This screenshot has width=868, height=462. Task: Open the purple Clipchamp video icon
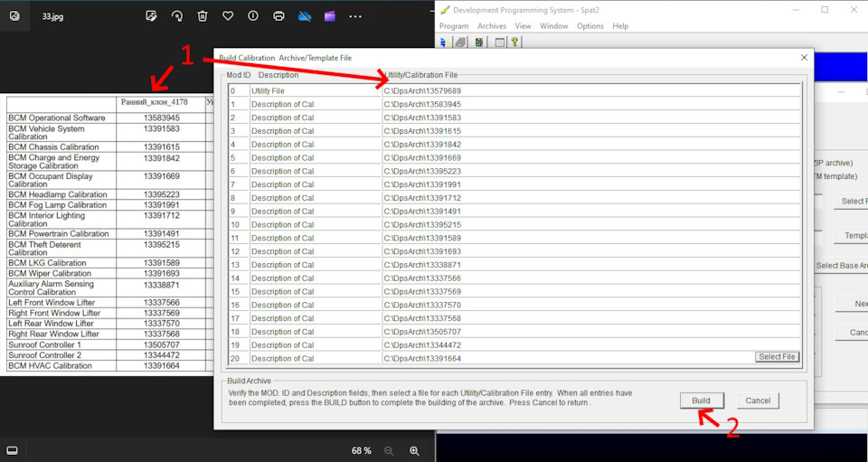tap(330, 16)
